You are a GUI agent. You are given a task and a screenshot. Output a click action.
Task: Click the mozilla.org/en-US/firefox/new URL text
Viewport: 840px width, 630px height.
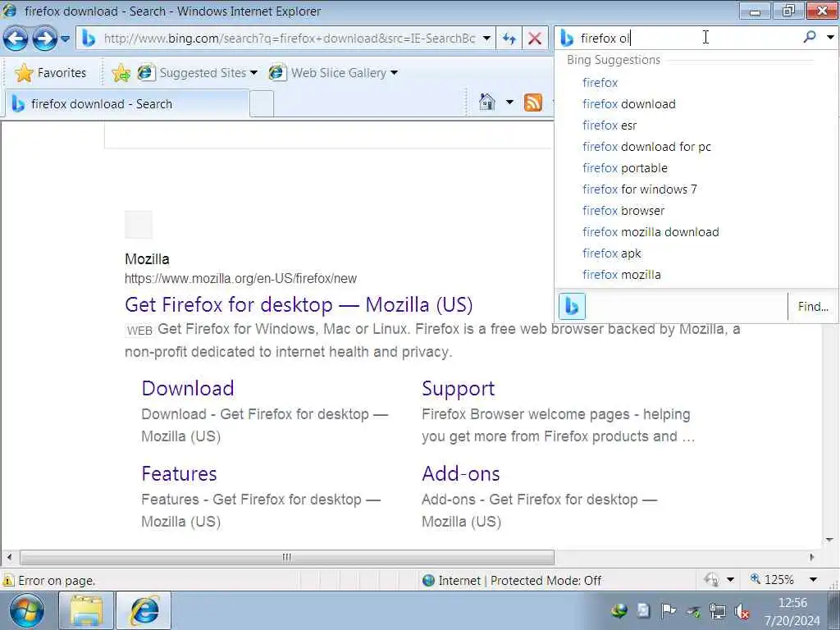240,279
